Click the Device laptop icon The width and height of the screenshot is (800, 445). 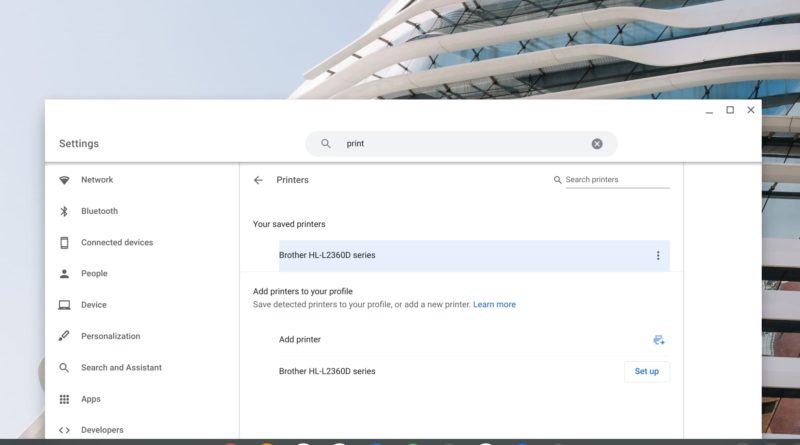point(64,305)
